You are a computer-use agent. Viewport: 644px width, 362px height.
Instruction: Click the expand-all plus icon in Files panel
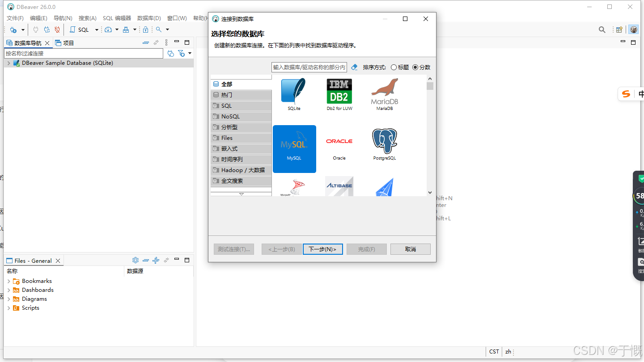(156, 260)
